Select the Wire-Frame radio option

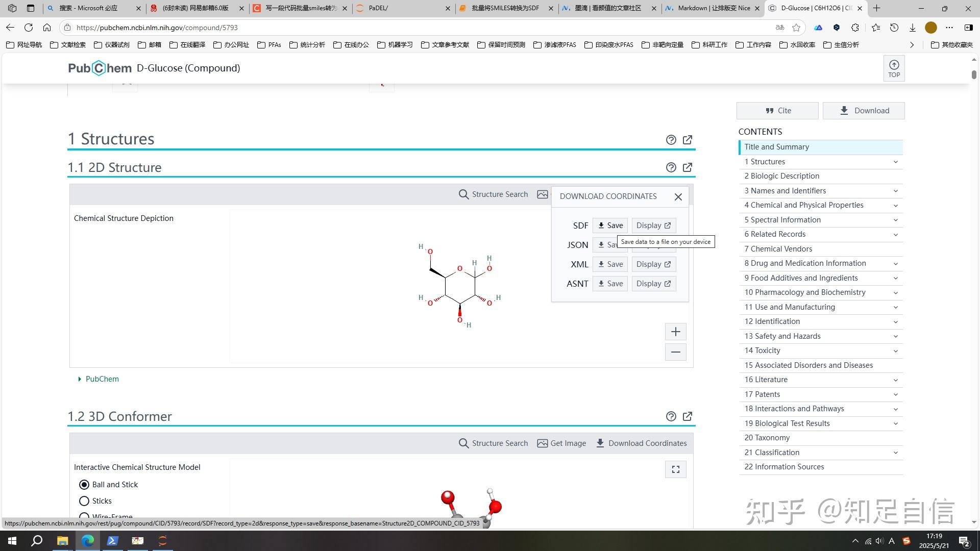[84, 516]
